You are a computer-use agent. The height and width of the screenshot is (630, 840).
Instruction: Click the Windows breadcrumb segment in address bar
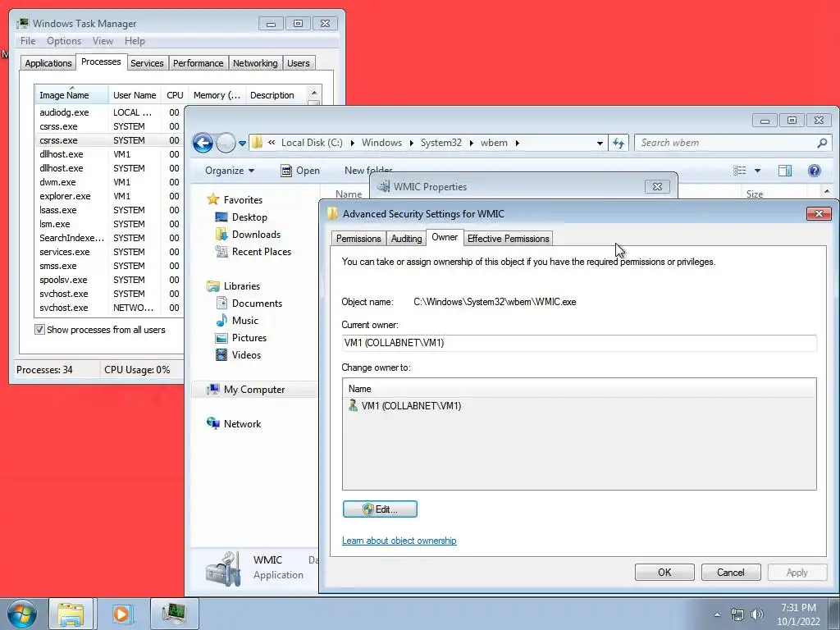(x=381, y=143)
